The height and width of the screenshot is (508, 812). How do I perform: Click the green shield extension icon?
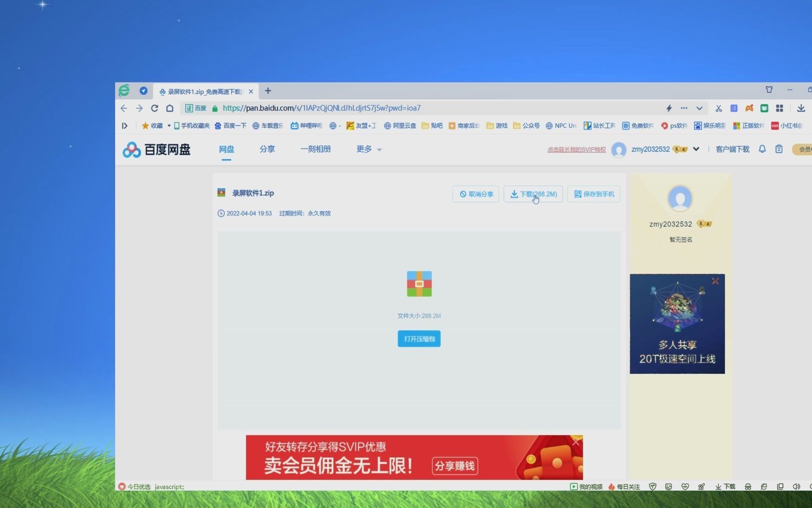(765, 108)
